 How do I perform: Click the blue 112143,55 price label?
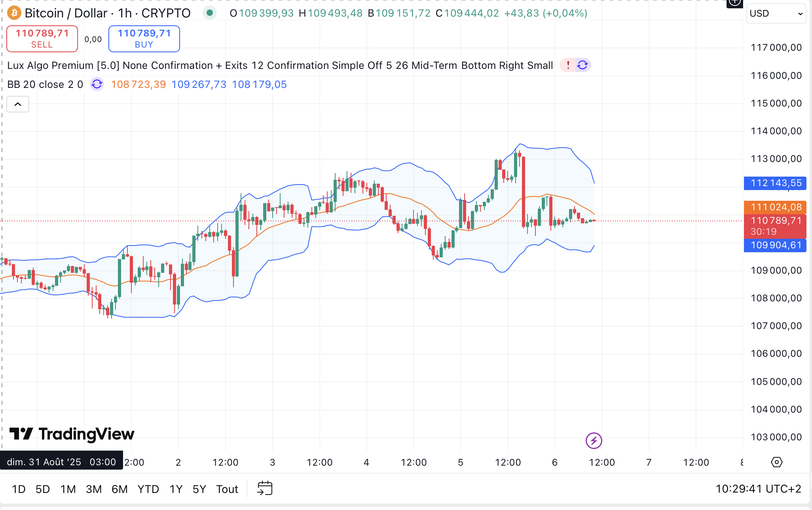775,183
